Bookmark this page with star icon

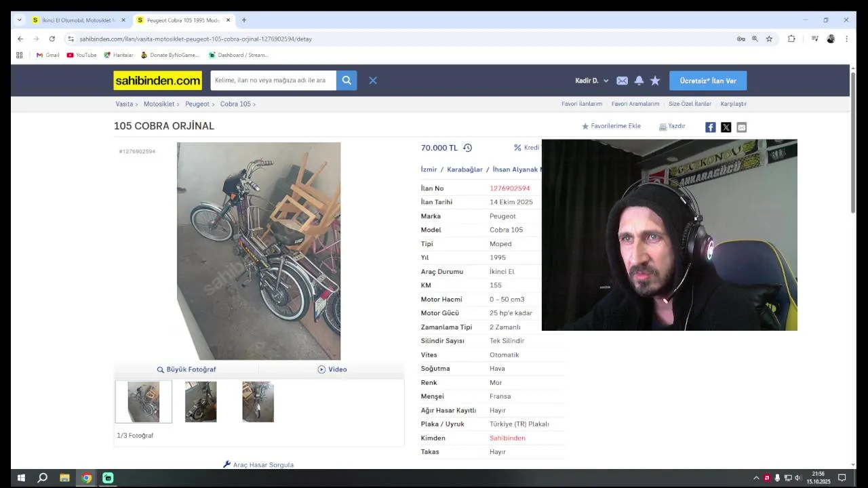769,39
